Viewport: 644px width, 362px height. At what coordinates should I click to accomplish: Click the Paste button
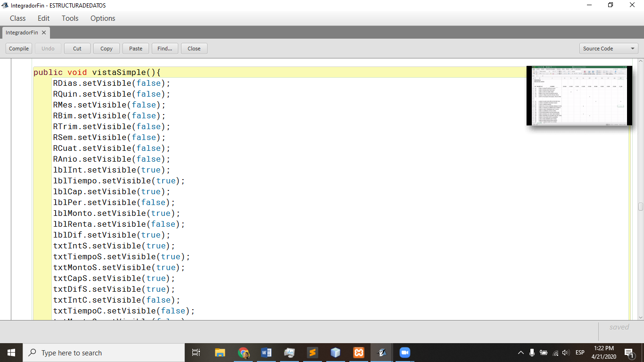point(136,49)
